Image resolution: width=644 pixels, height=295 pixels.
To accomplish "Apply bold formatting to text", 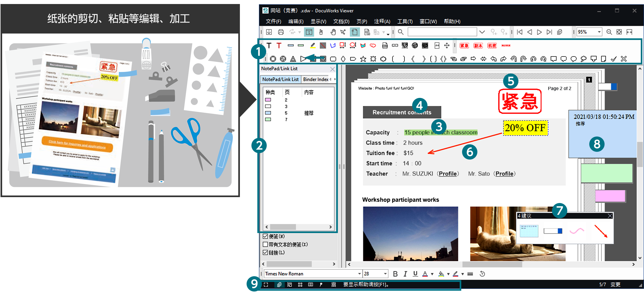I will [x=395, y=274].
